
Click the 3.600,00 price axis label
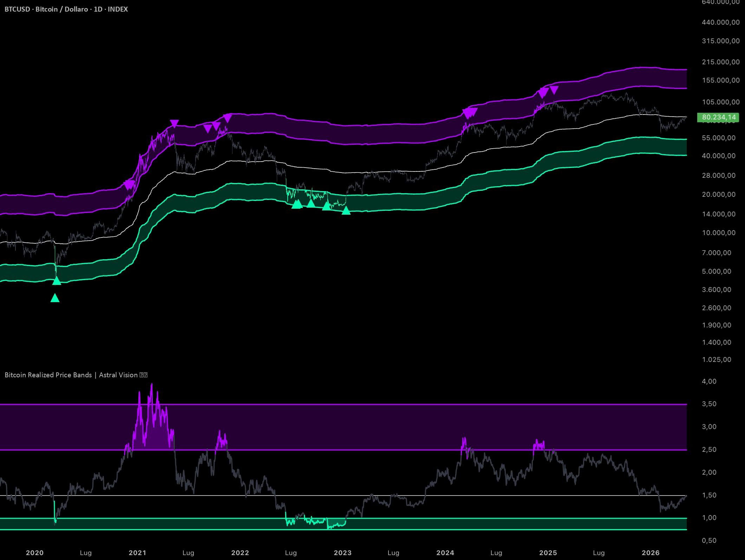[x=717, y=289]
